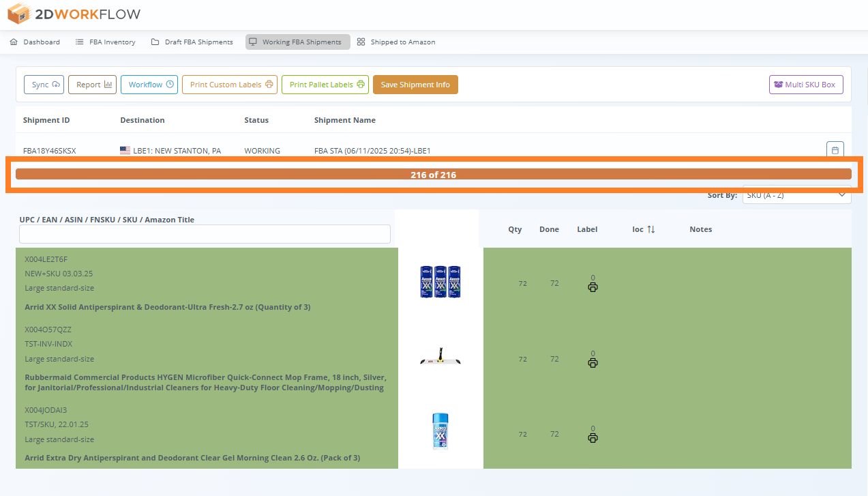
Task: Focus the UPC/ASIN/SKU search field
Action: pos(205,234)
